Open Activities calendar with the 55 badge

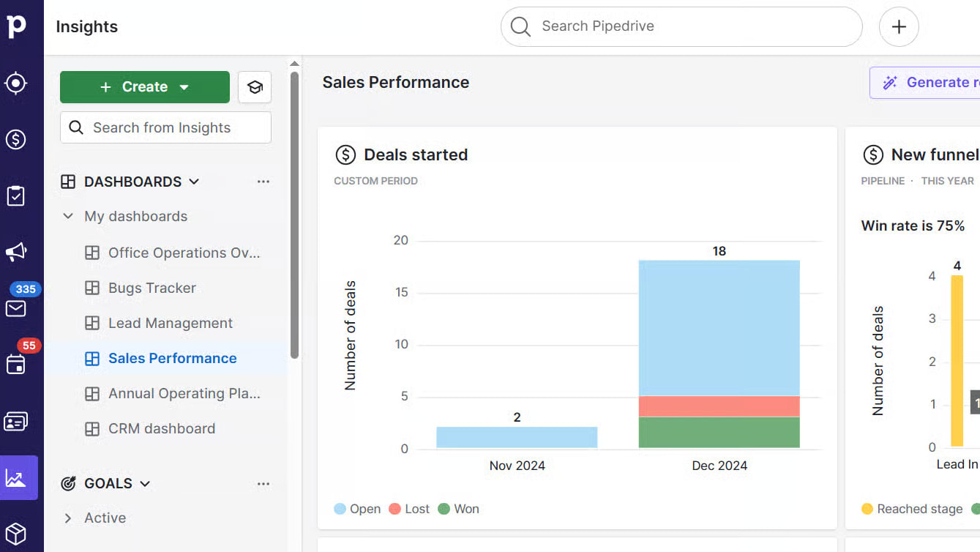point(16,365)
